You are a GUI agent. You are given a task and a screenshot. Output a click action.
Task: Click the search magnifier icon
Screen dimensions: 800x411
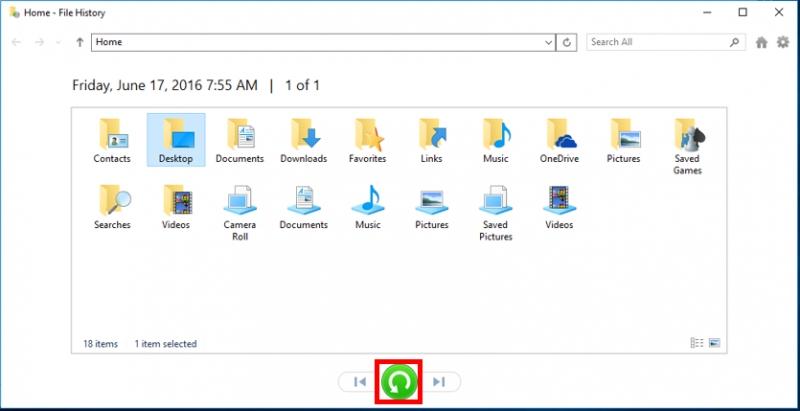(x=735, y=42)
